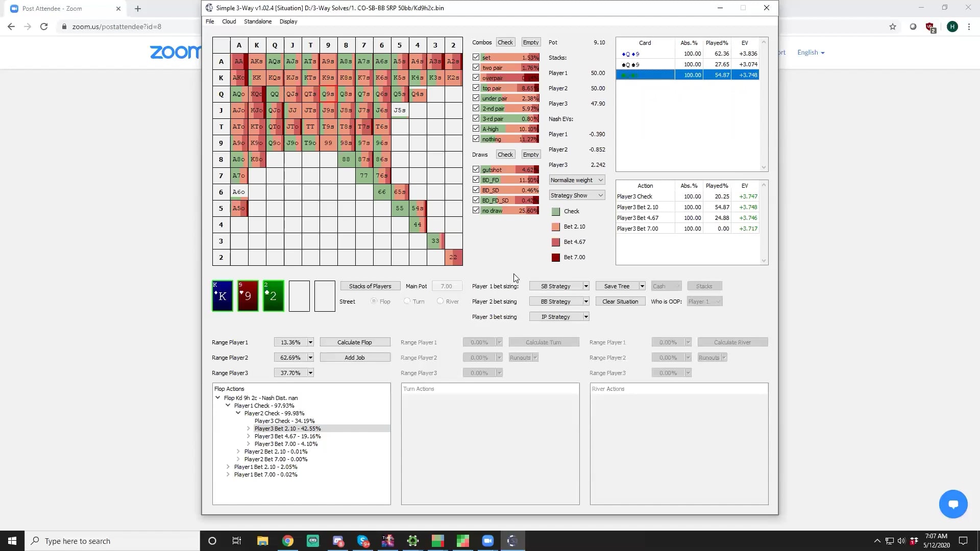
Task: Toggle the gutshot draw checkbox
Action: coord(476,169)
